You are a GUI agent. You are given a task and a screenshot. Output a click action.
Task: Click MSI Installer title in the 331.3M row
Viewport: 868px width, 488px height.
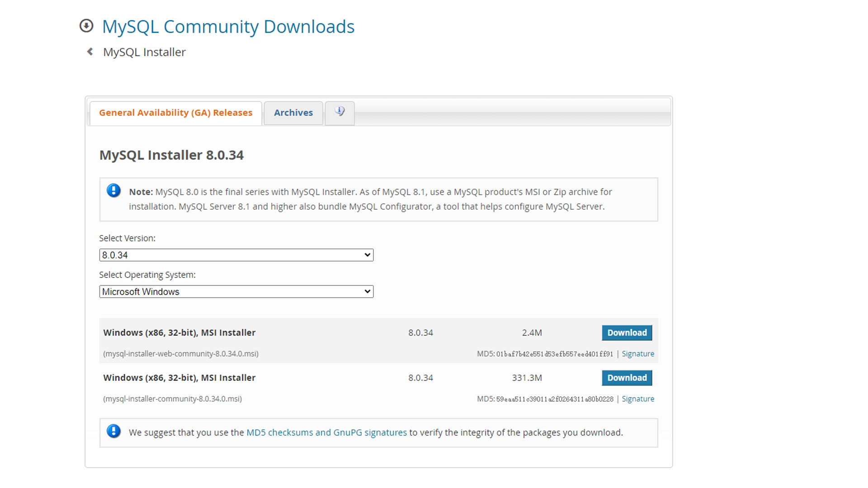point(179,378)
